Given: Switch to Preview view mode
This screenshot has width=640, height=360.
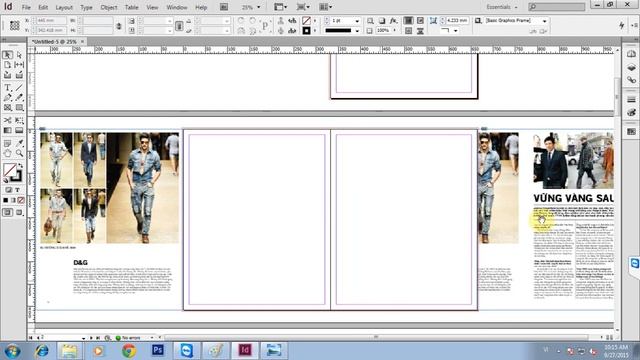Looking at the screenshot, I should [19, 212].
